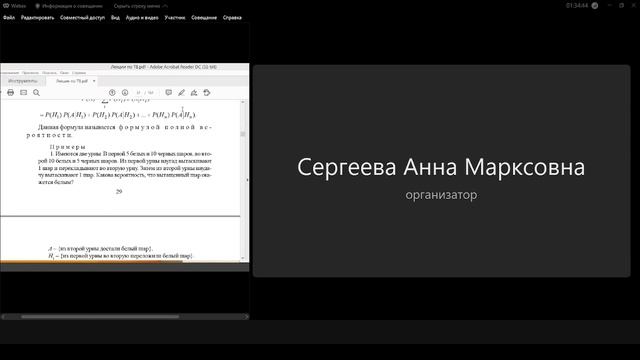
Task: Click the email envelope icon in Acrobat
Action: click(24, 93)
